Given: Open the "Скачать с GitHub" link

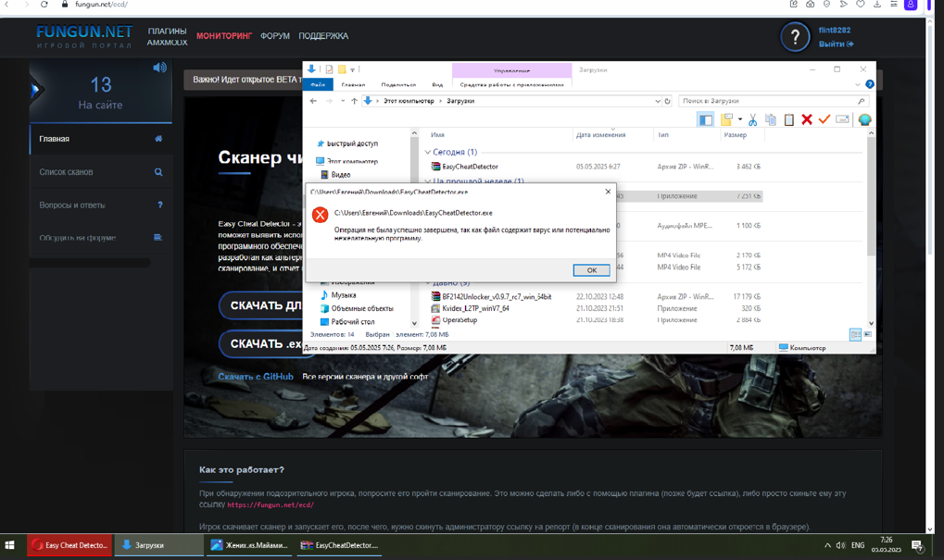Looking at the screenshot, I should [x=256, y=377].
